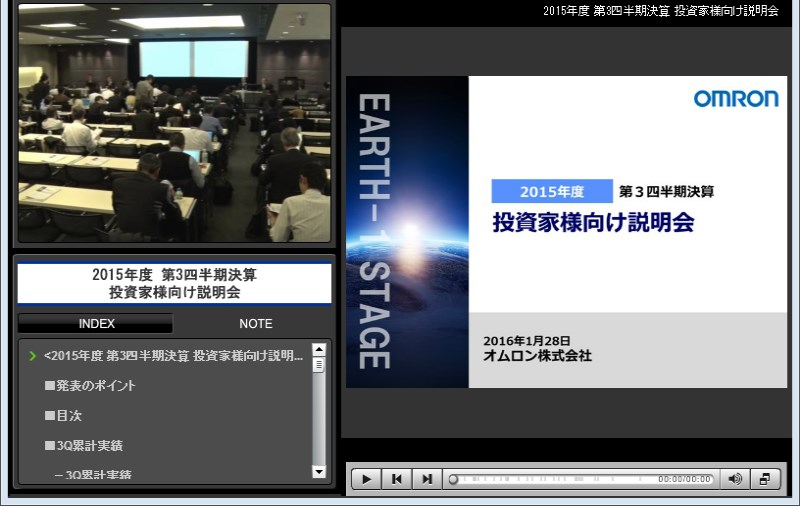Mute audio with the speaker icon

[x=735, y=479]
